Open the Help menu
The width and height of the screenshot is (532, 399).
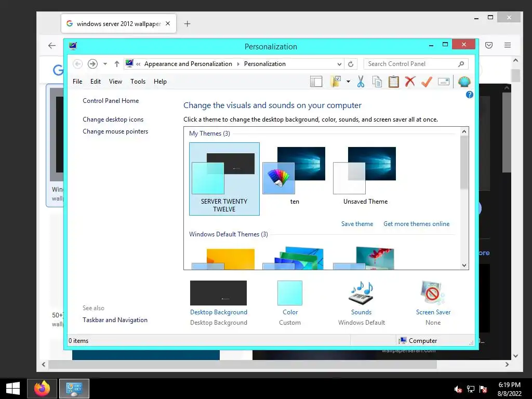[160, 82]
